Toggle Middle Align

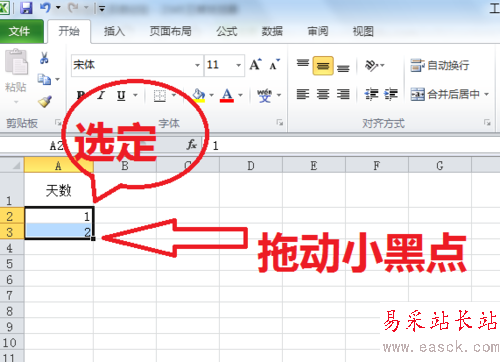tap(323, 66)
